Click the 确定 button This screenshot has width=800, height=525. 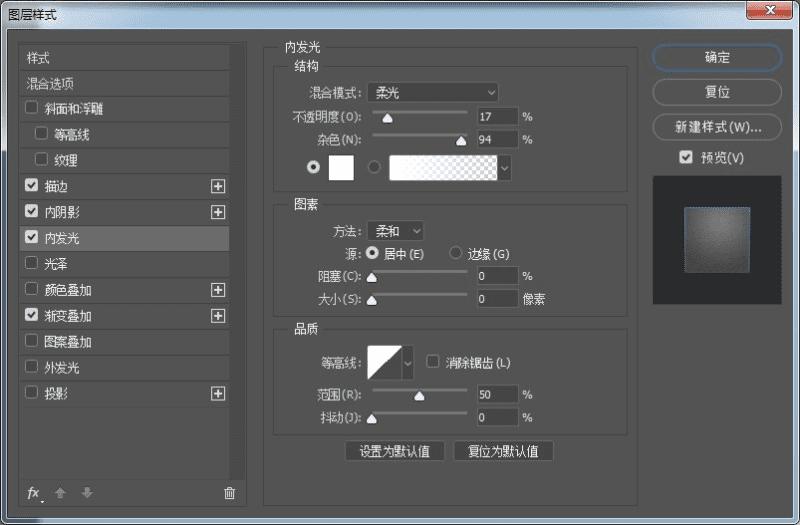(717, 57)
